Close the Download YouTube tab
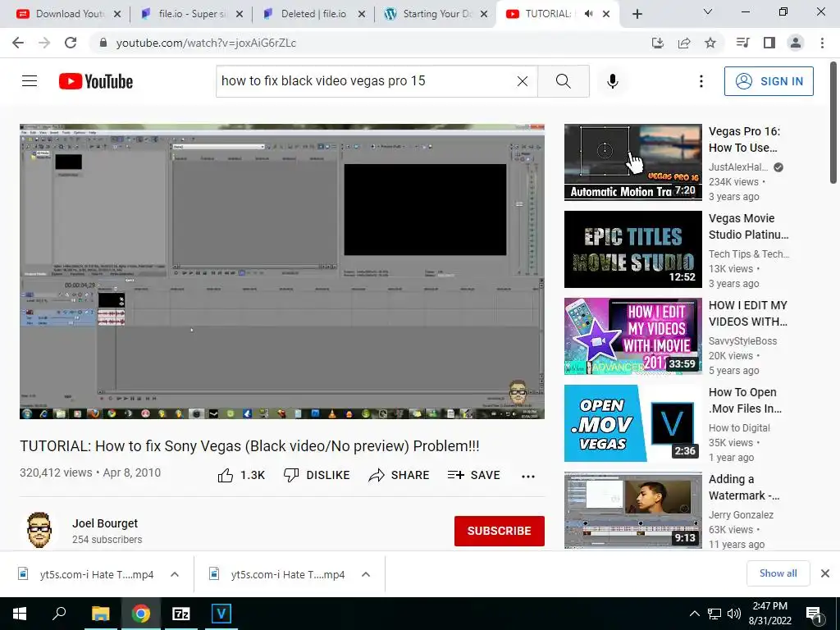The image size is (840, 630). [x=117, y=14]
